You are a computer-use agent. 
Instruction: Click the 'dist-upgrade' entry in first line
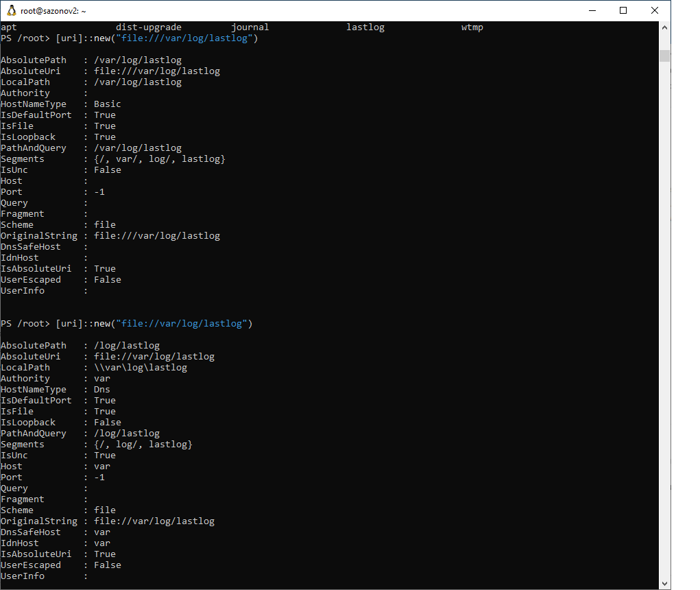point(149,27)
